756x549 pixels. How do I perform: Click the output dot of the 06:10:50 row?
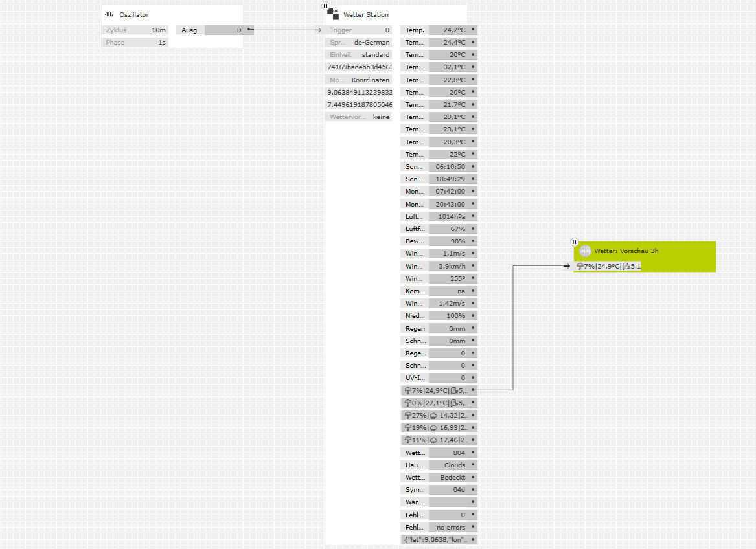pos(473,166)
